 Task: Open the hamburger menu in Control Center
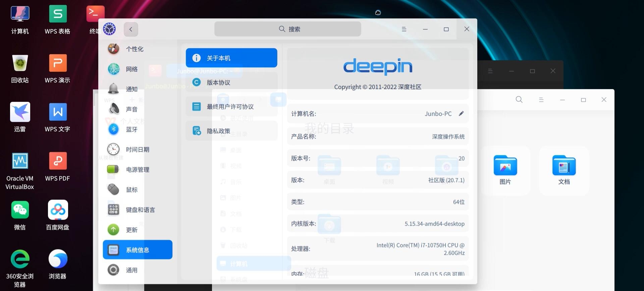tap(404, 29)
